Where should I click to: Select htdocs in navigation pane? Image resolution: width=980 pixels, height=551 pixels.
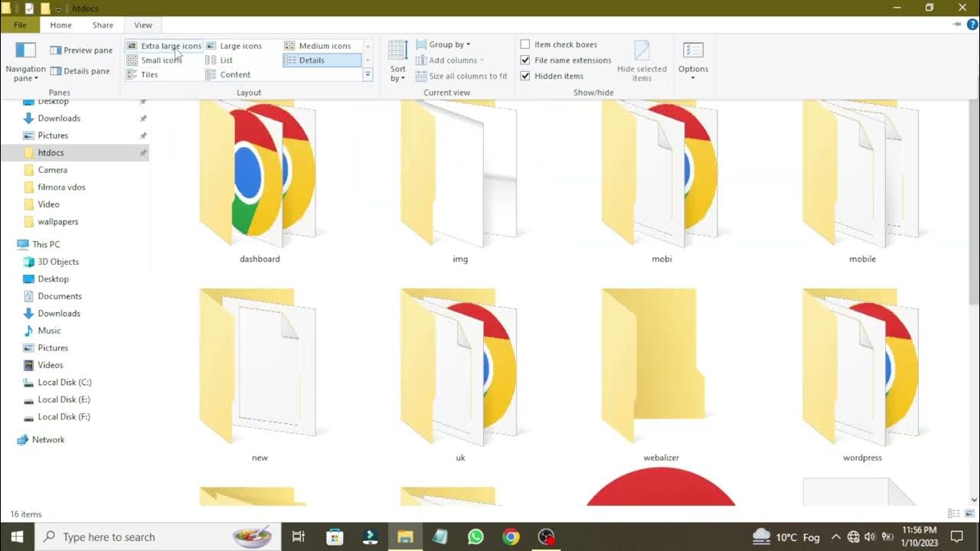(x=51, y=153)
